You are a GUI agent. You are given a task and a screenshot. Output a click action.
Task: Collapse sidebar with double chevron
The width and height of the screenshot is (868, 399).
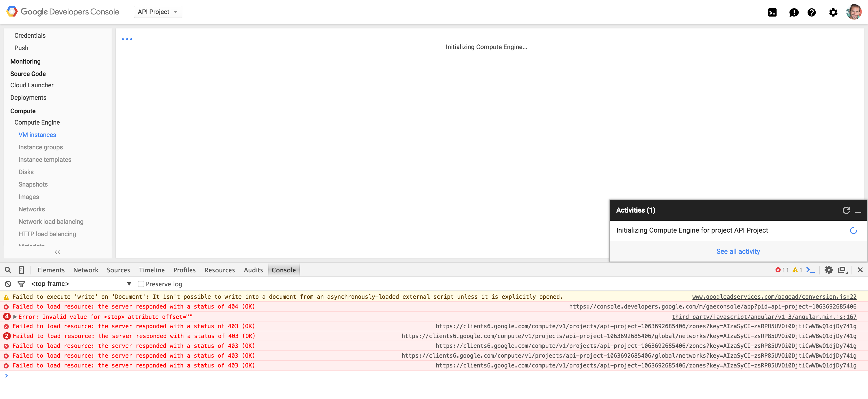click(58, 252)
